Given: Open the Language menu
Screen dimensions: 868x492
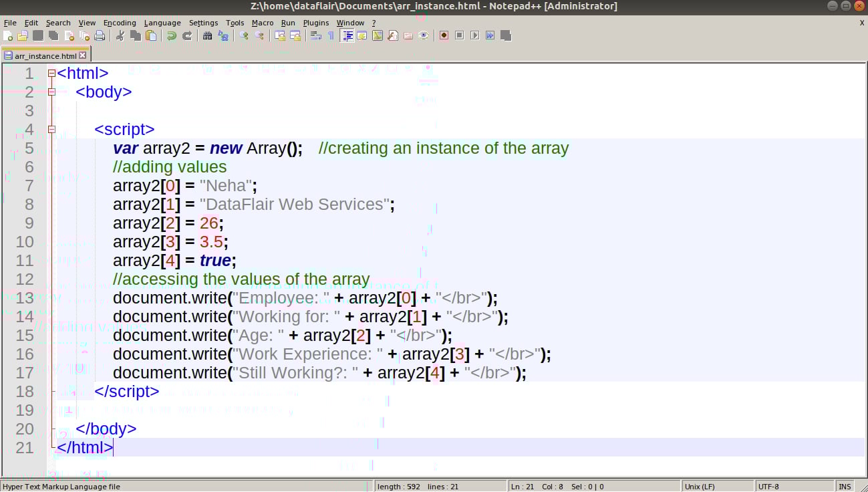Looking at the screenshot, I should (162, 22).
